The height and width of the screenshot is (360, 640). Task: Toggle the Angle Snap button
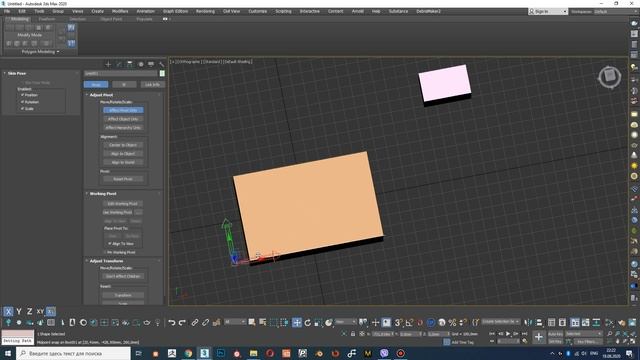point(409,322)
